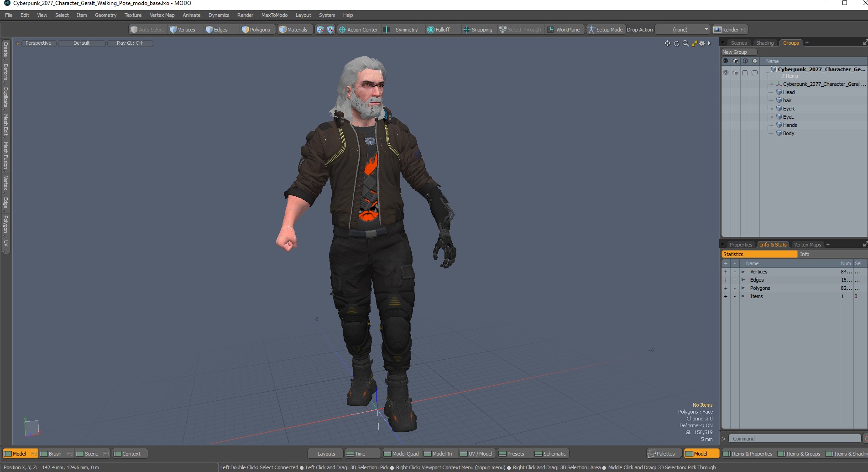Open viewport settings gear icon

(x=702, y=43)
